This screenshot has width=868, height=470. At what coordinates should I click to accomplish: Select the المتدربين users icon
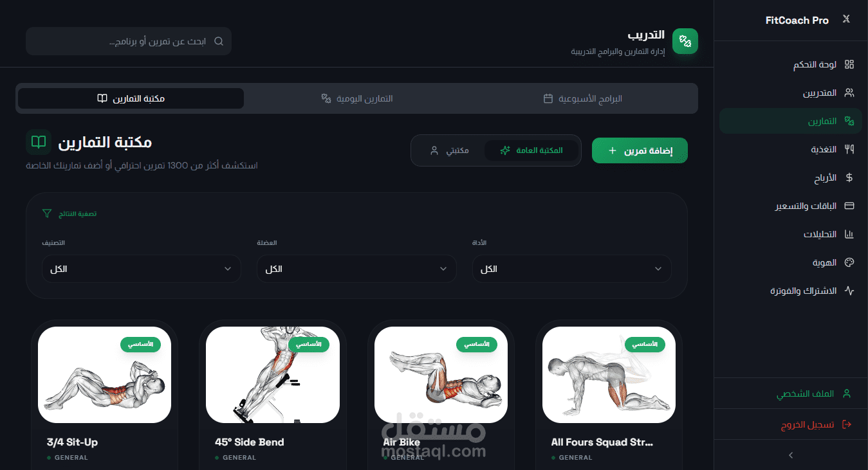coord(849,93)
